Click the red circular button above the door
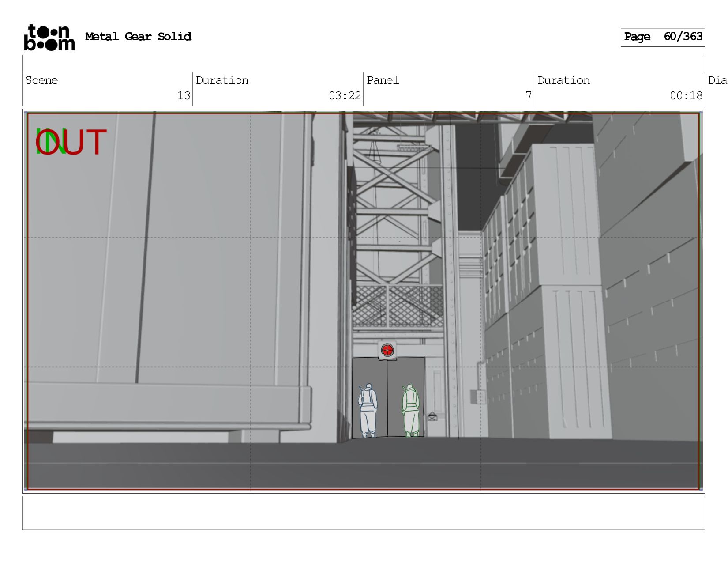The image size is (728, 563). coord(387,351)
